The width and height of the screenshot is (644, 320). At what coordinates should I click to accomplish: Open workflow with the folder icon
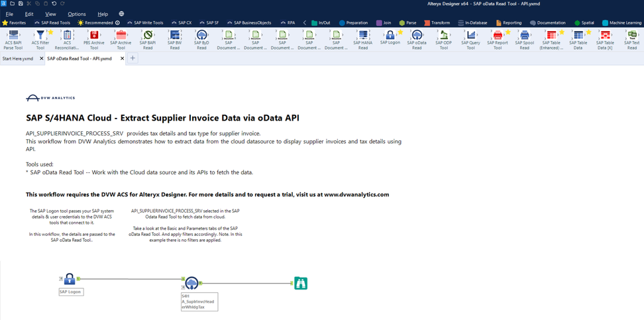click(x=13, y=3)
